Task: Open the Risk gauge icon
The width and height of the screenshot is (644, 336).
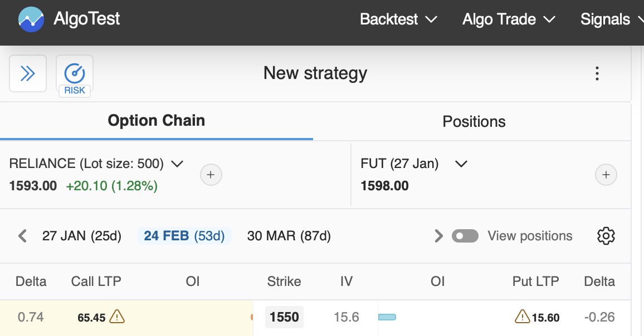Action: pyautogui.click(x=75, y=73)
